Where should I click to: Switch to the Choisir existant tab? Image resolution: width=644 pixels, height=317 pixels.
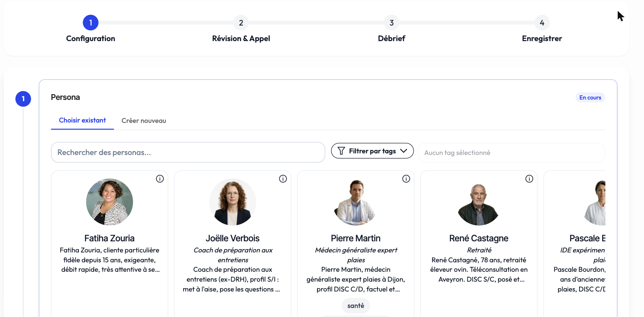[82, 120]
